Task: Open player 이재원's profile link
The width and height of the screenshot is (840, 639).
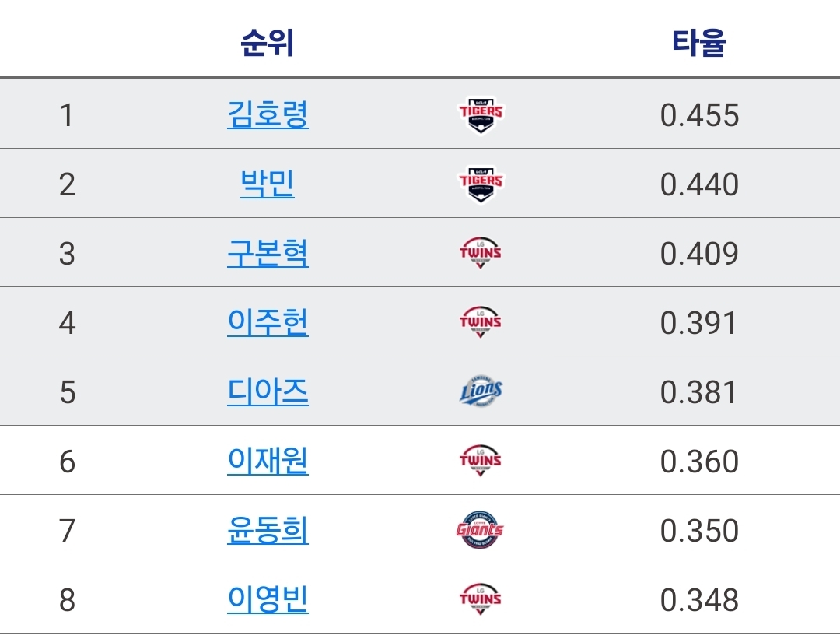Action: 268,460
